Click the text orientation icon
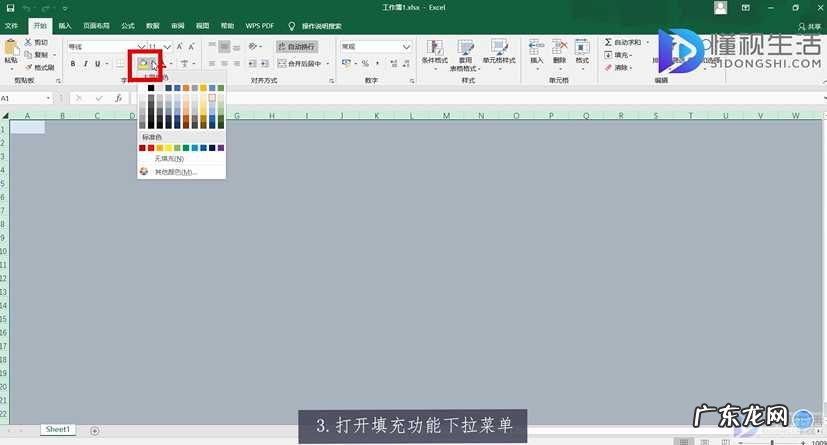 click(253, 46)
